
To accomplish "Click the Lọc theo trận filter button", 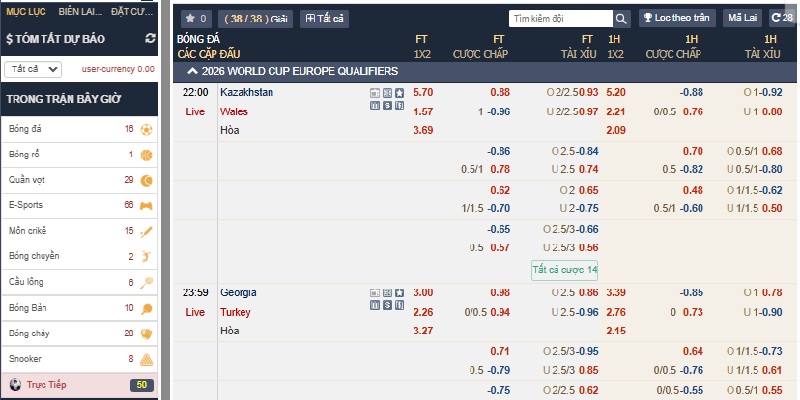I will click(674, 18).
